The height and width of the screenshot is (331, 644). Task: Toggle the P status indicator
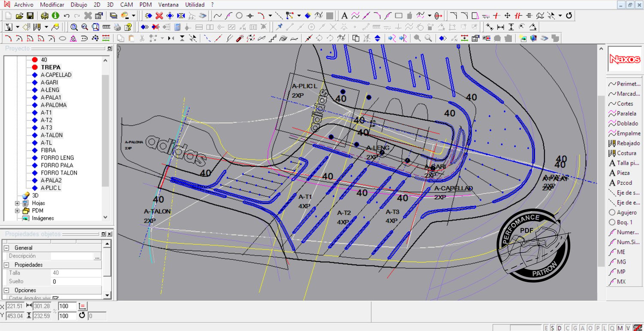(598, 328)
